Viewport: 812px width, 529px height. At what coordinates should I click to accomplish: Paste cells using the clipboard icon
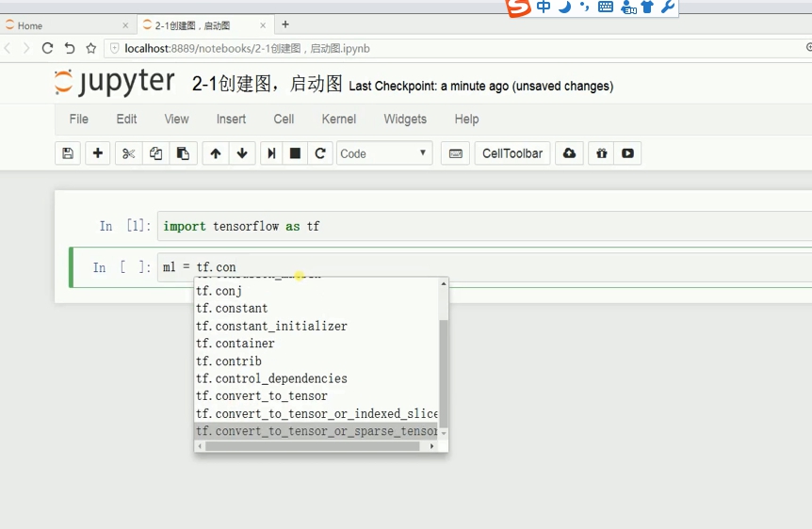tap(183, 153)
